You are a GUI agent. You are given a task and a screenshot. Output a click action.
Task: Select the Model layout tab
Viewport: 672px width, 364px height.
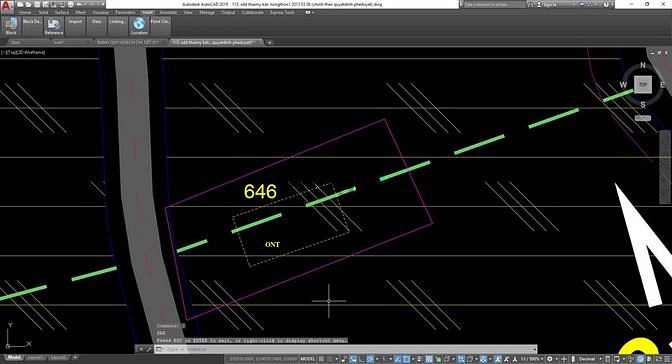pyautogui.click(x=14, y=358)
